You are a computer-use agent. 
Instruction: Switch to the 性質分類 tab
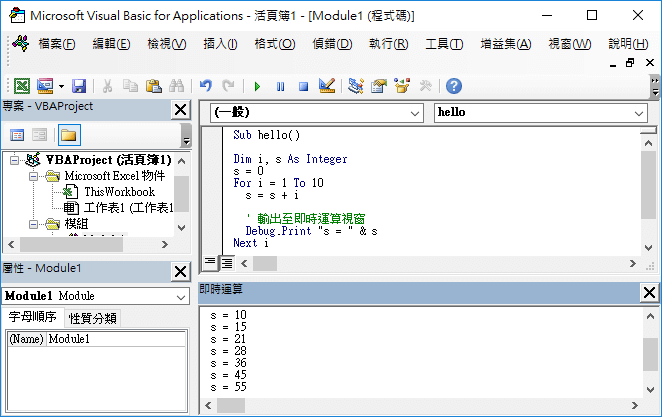point(92,319)
